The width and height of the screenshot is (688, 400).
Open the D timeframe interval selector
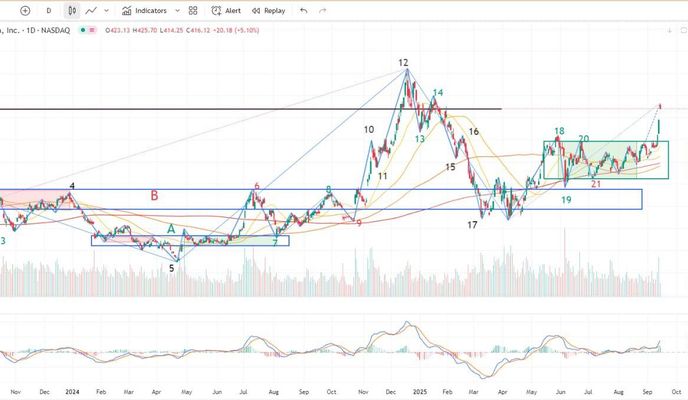click(x=49, y=10)
